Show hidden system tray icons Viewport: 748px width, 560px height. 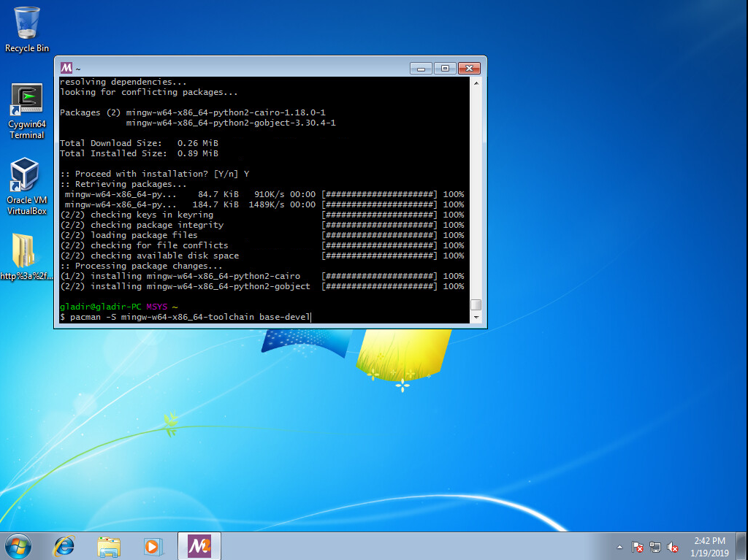(620, 547)
